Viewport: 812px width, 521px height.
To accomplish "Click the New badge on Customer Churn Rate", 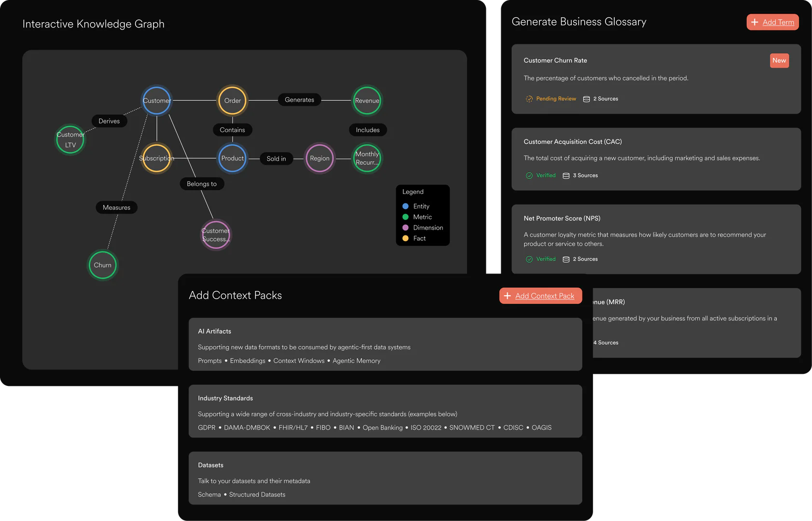I will point(779,60).
